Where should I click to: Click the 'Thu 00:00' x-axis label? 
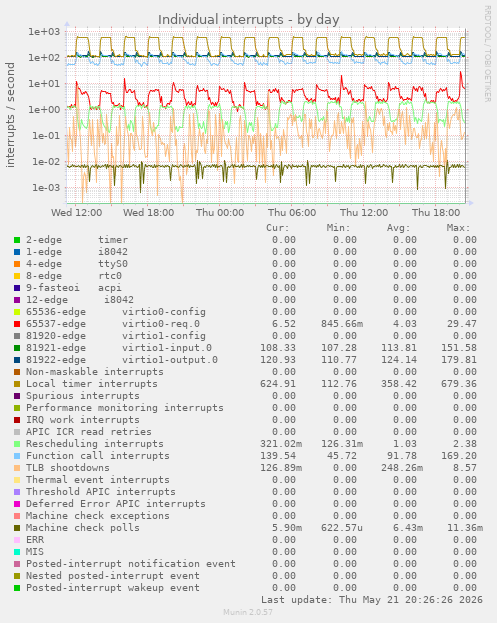(x=220, y=213)
